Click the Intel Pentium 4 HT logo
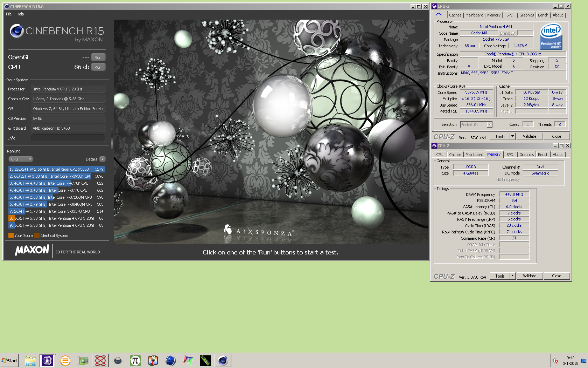The image size is (588, 368). (551, 36)
